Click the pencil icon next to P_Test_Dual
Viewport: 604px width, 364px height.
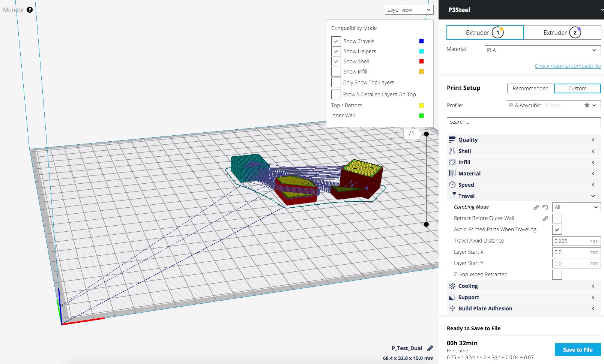430,348
